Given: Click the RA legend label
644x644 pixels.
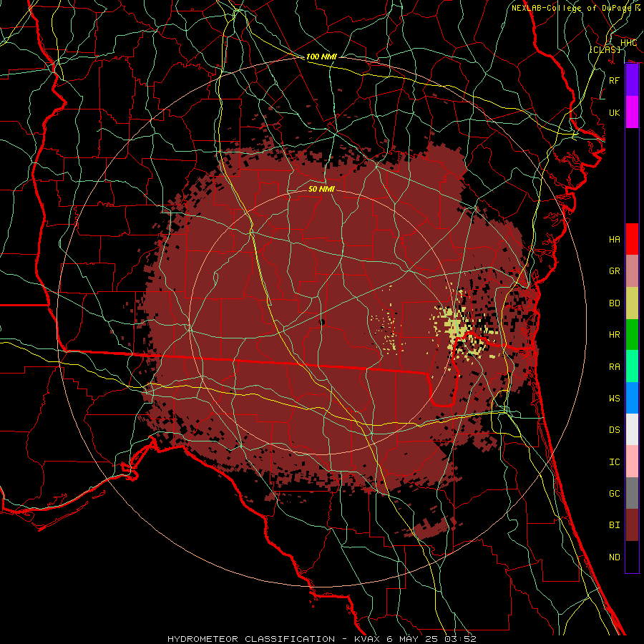Looking at the screenshot, I should pyautogui.click(x=614, y=366).
